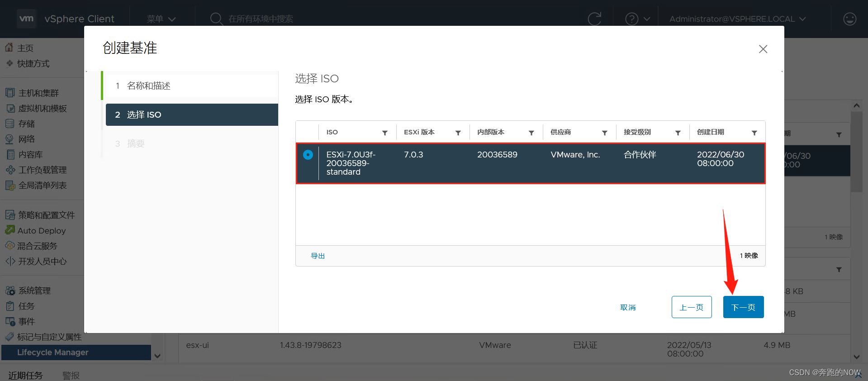This screenshot has height=381, width=868.
Task: Click the 1.43.8-19798623 version in background
Action: (310, 345)
